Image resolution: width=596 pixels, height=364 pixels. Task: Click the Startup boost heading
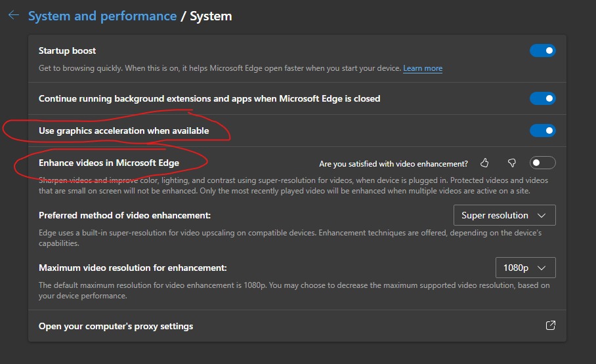tap(67, 51)
